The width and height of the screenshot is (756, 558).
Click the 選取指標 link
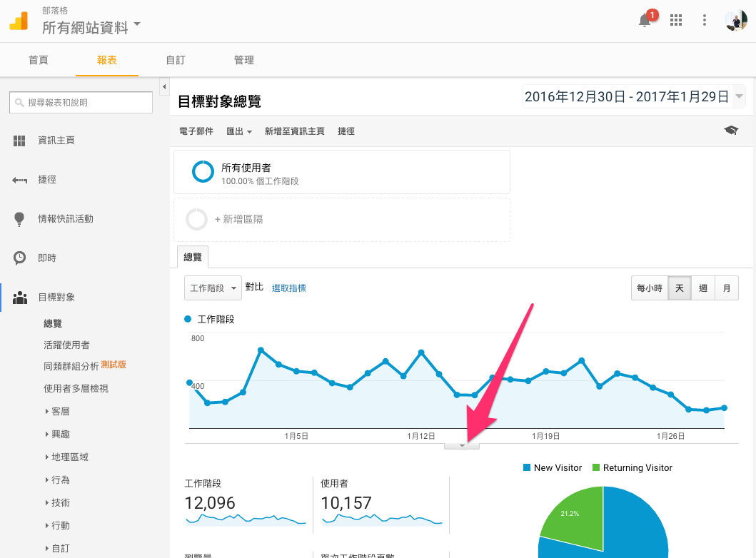(289, 288)
